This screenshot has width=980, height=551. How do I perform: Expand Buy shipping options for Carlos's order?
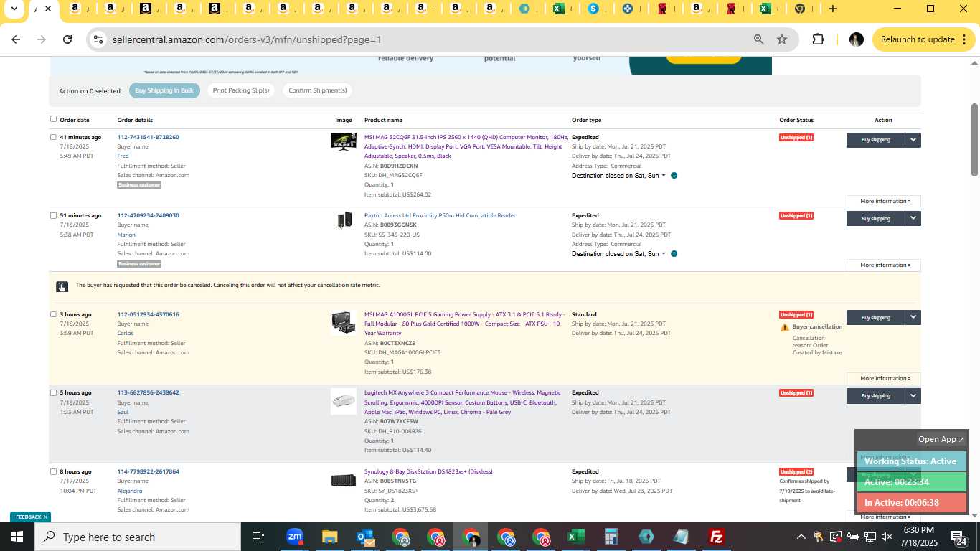(x=913, y=317)
